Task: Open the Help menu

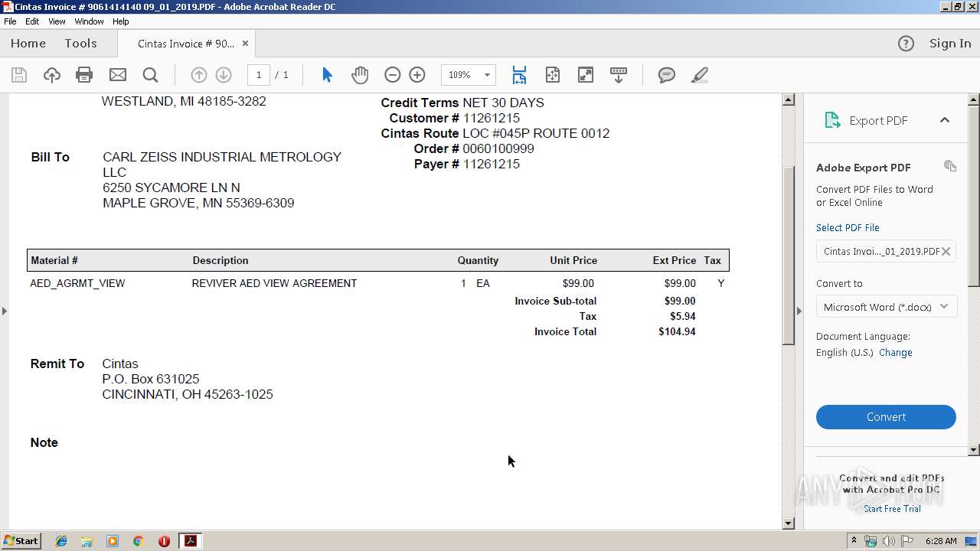Action: (x=120, y=21)
